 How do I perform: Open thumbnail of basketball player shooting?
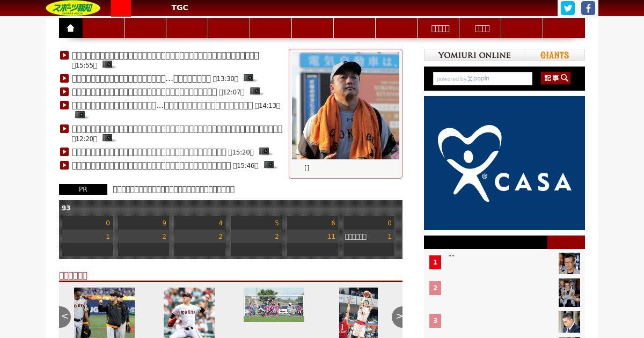tap(358, 313)
